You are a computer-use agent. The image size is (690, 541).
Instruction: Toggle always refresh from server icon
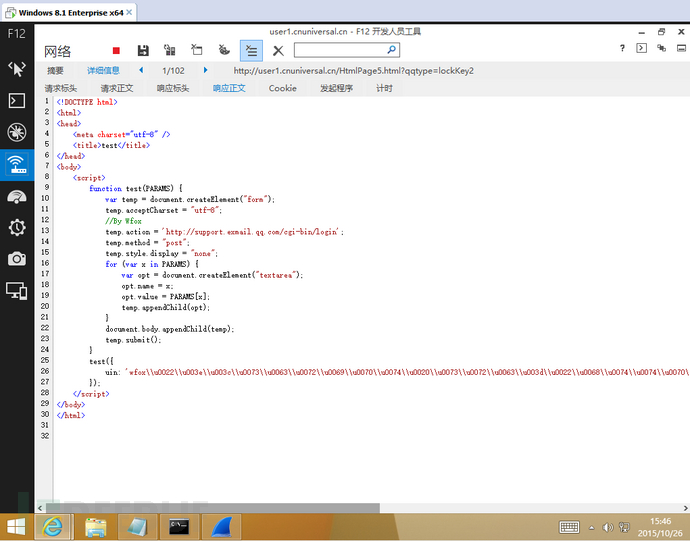(170, 50)
